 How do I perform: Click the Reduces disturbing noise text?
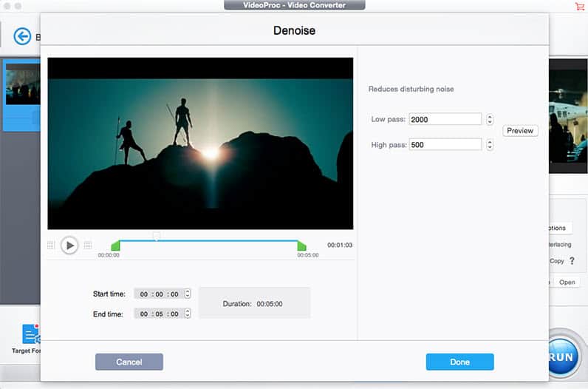411,89
